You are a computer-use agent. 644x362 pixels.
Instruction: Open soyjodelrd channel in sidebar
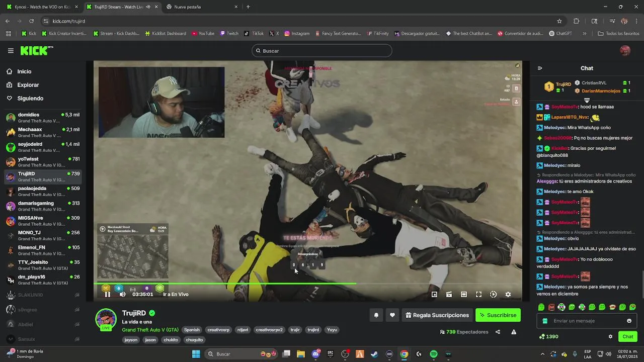click(x=43, y=147)
